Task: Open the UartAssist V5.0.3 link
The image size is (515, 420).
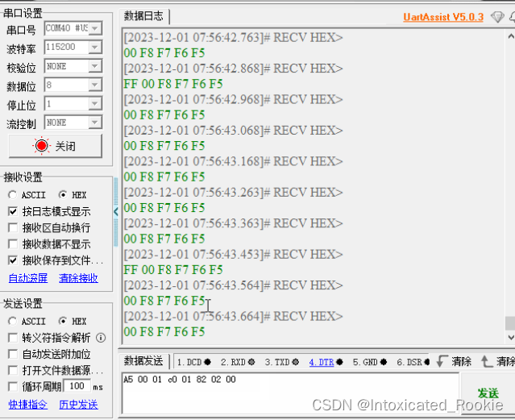Action: (x=443, y=17)
